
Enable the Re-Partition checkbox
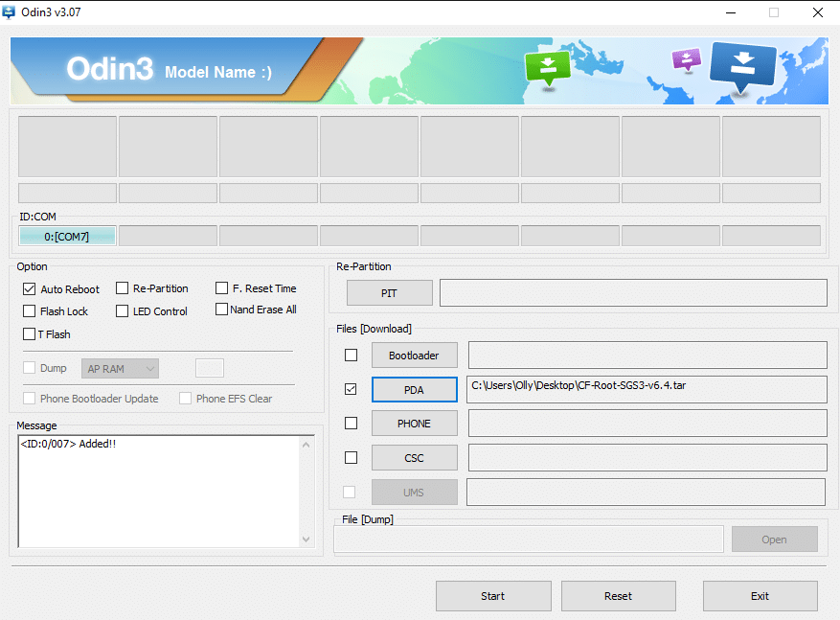coord(123,288)
